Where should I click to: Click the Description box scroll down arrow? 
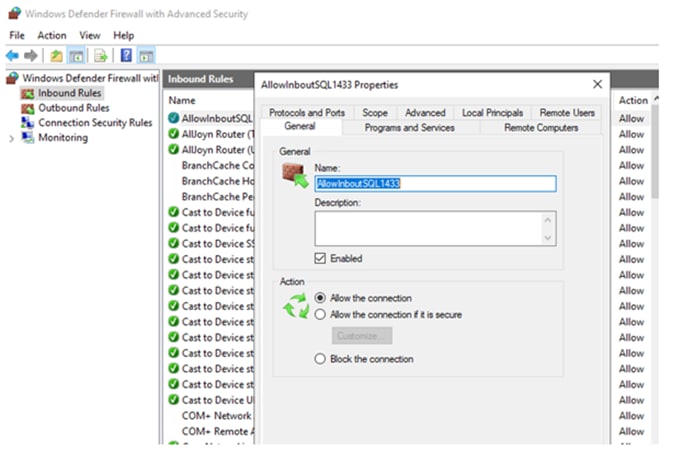548,237
